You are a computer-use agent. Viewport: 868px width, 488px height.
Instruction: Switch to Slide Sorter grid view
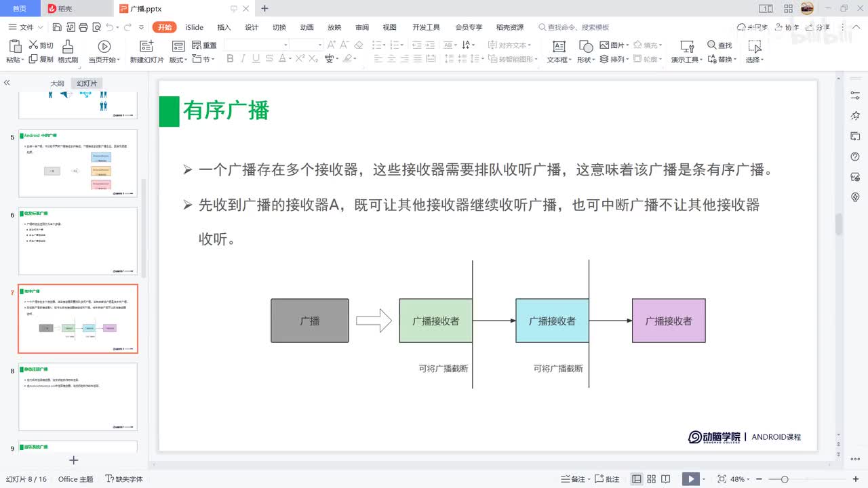(x=652, y=479)
